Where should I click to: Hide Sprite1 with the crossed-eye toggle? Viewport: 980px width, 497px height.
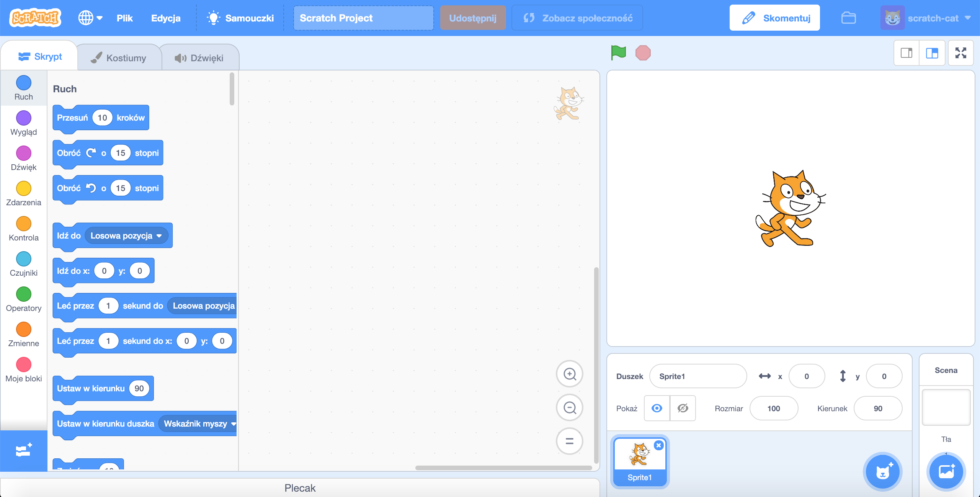coord(683,408)
